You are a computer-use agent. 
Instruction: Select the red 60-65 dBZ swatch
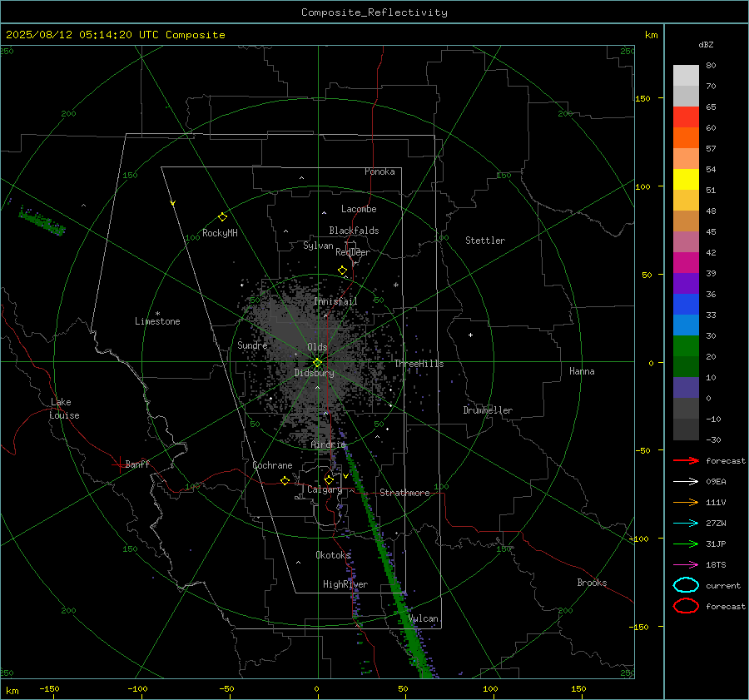(x=686, y=117)
